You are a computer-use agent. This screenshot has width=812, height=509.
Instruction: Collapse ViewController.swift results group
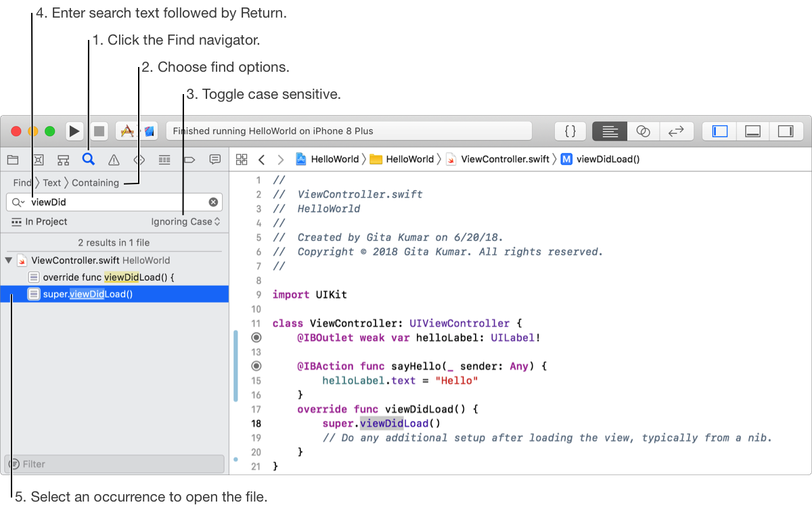pyautogui.click(x=8, y=260)
